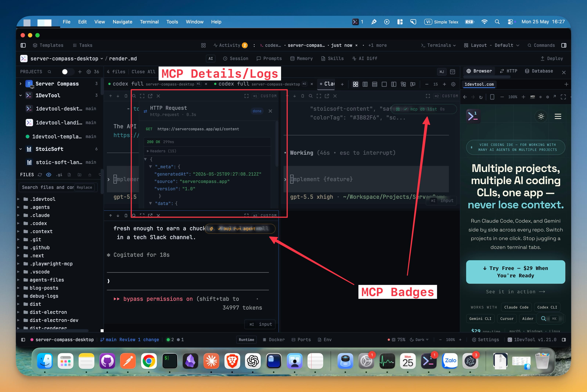Toggle the status bar left sidebar icon
587x392 pixels.
point(23,340)
